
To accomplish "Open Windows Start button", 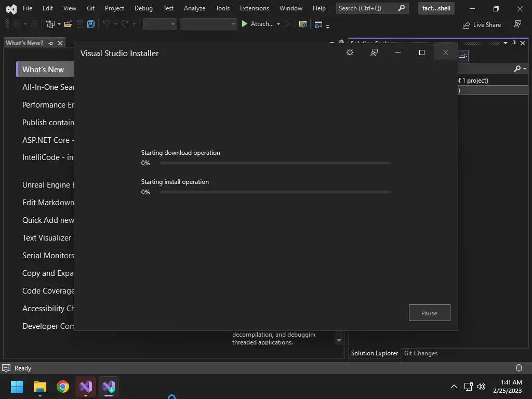I will [x=17, y=387].
